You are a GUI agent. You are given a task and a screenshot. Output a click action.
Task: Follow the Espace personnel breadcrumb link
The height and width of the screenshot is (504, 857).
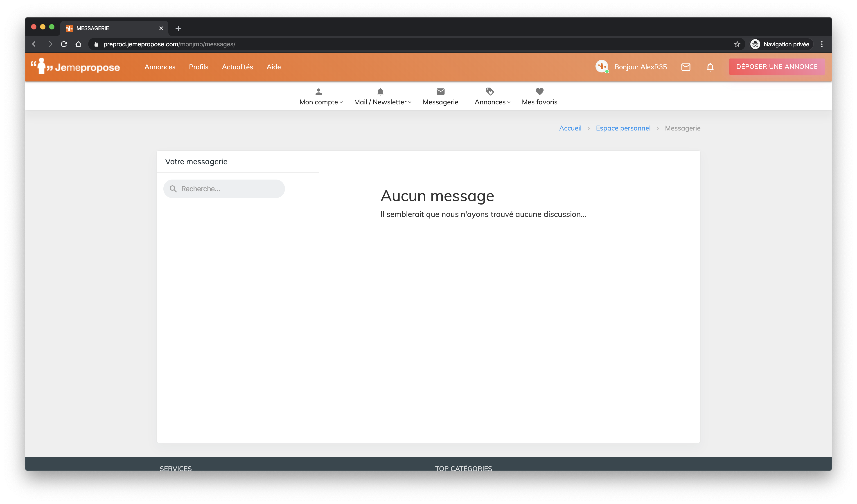point(623,128)
